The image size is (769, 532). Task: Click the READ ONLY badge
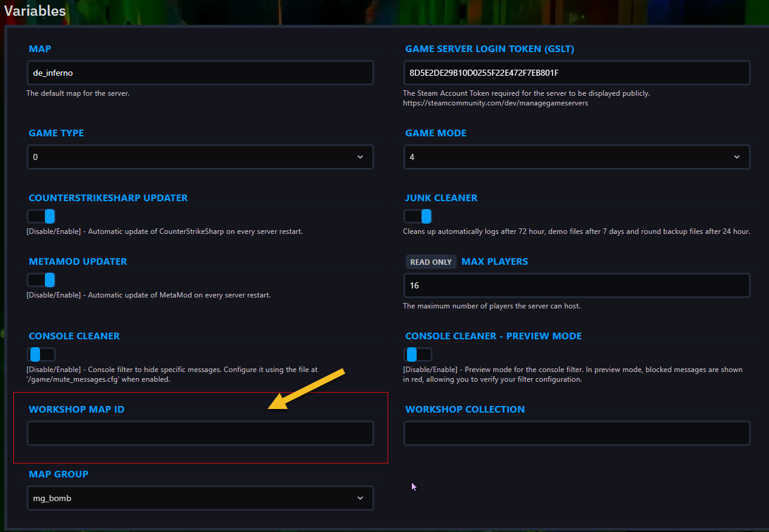click(x=431, y=262)
